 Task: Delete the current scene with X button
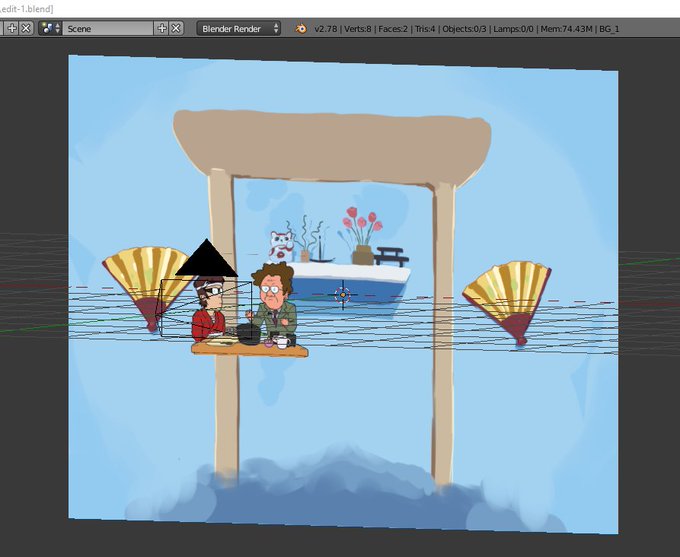[176, 29]
